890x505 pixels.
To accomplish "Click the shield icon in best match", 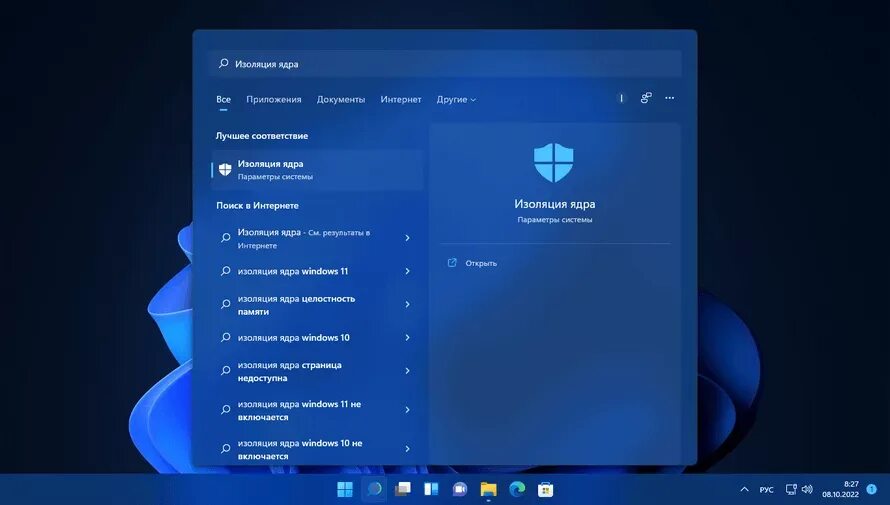I will 225,170.
